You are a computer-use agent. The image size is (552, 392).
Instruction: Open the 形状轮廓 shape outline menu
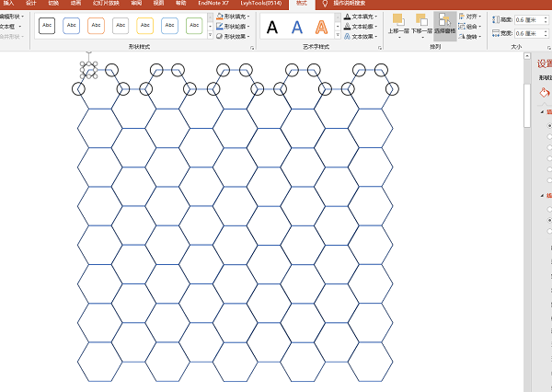coord(233,27)
